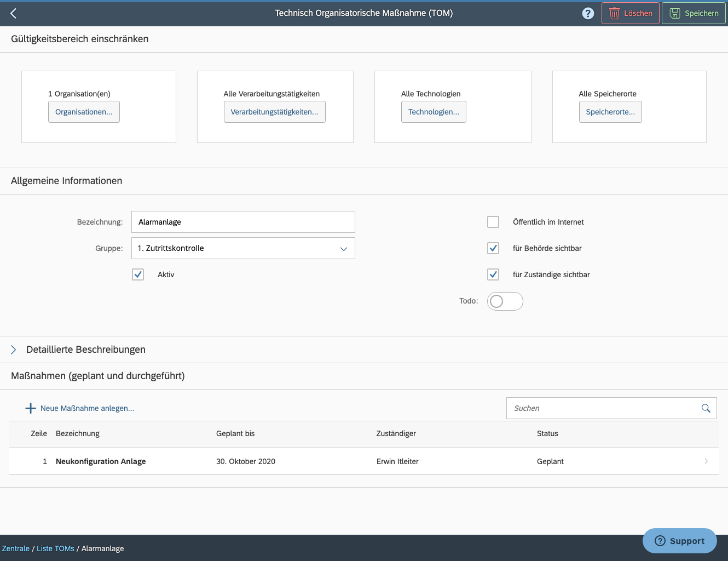This screenshot has width=728, height=561.
Task: Expand Detaillierte Beschreibungen section
Action: click(x=13, y=350)
